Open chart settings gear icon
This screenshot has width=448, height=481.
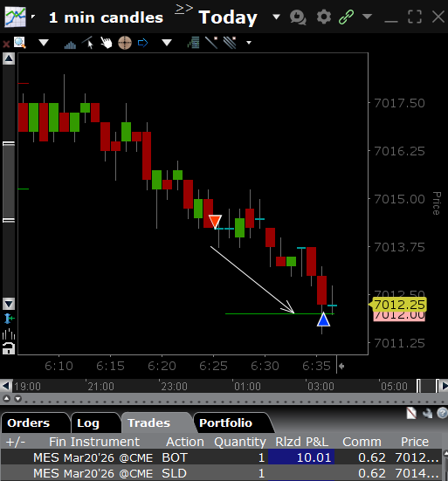coord(324,17)
